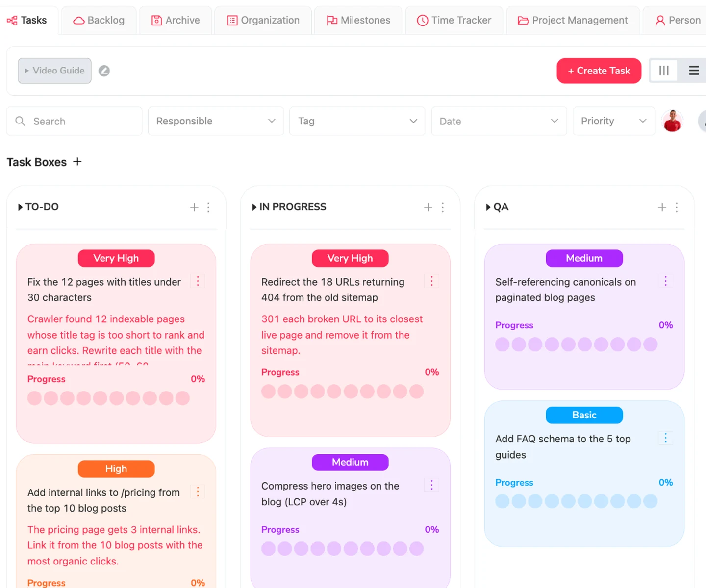706x588 pixels.
Task: Open menu for 'Add FAQ schema' task
Action: tap(665, 438)
